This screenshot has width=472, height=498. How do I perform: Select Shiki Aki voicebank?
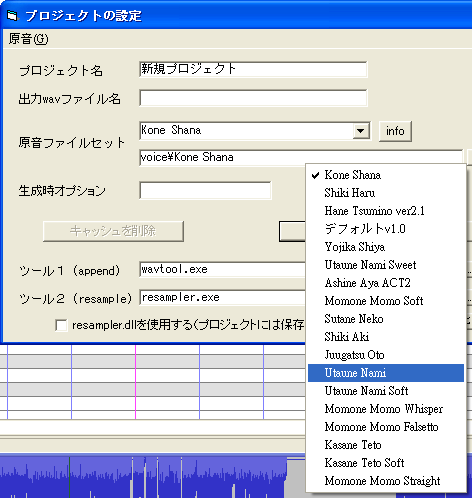pyautogui.click(x=386, y=337)
